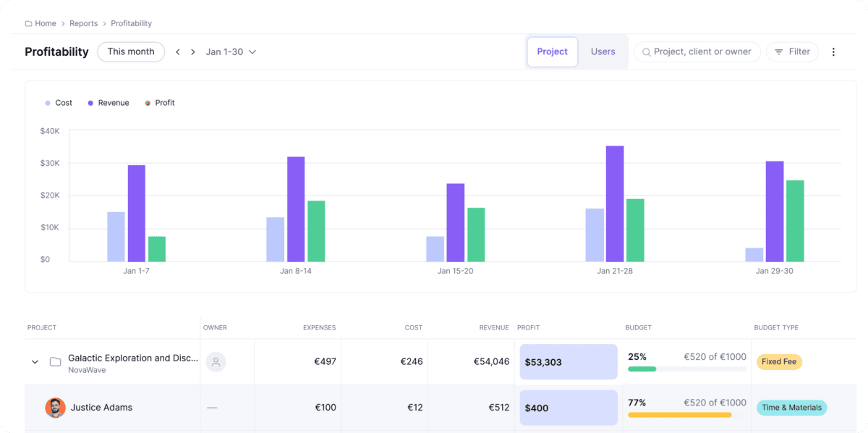
Task: Go to Reports in the breadcrumb
Action: (x=83, y=23)
